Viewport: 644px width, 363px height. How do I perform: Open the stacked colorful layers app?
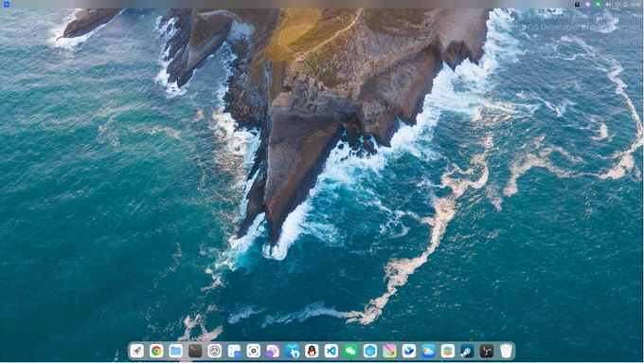click(448, 351)
